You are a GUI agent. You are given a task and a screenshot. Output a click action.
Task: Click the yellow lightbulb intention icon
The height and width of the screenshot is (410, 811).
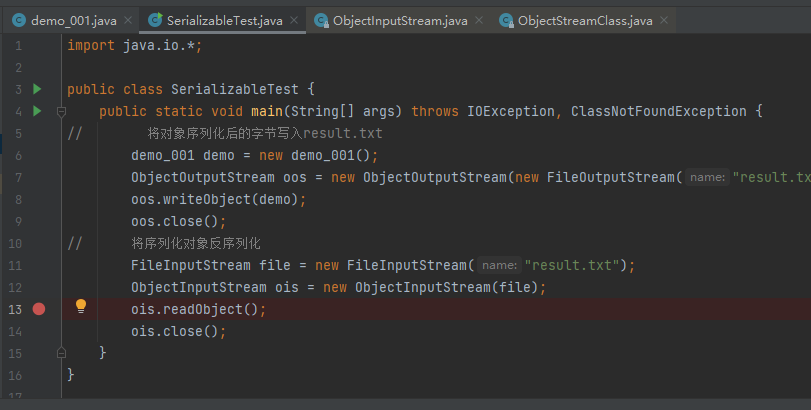(81, 306)
